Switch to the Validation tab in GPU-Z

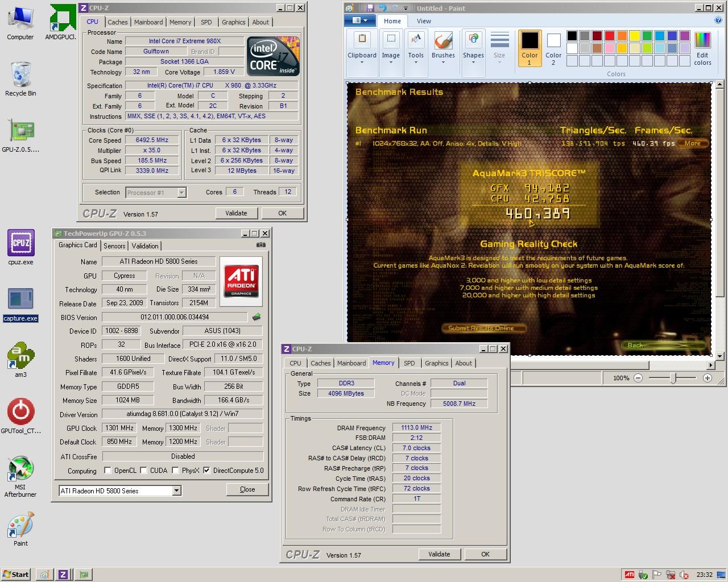145,246
